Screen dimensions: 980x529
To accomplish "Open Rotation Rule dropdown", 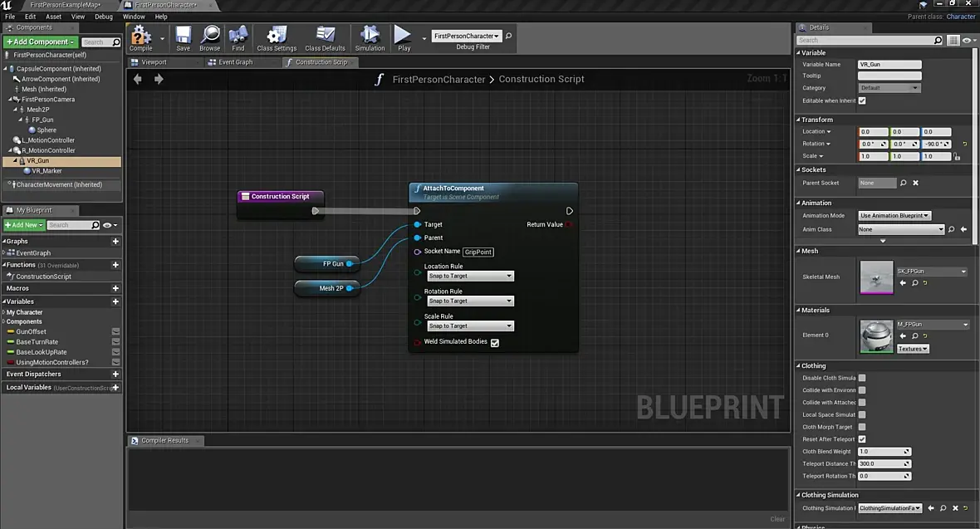I will click(x=470, y=301).
